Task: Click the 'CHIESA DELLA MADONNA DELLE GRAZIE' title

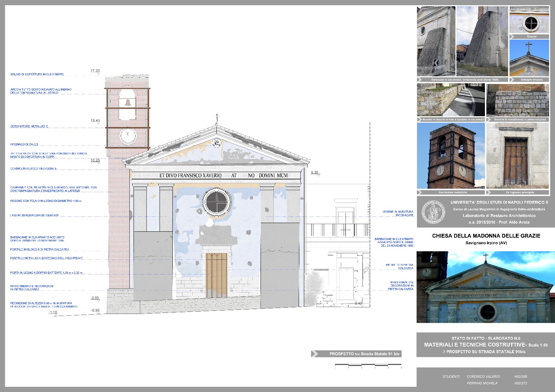Action: click(x=486, y=236)
